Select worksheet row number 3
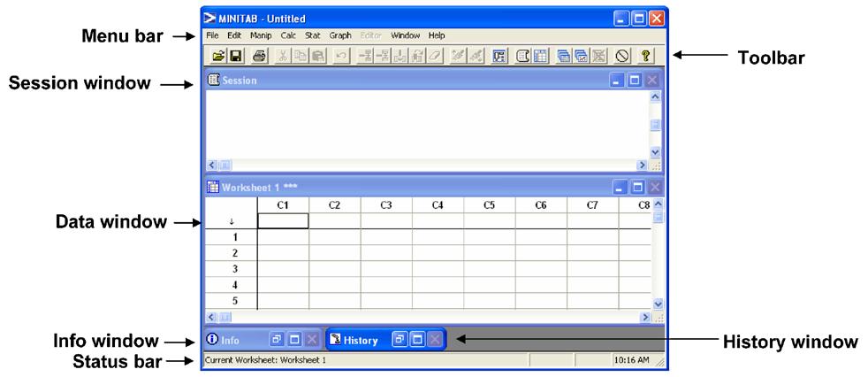This screenshot has width=868, height=377. point(232,269)
